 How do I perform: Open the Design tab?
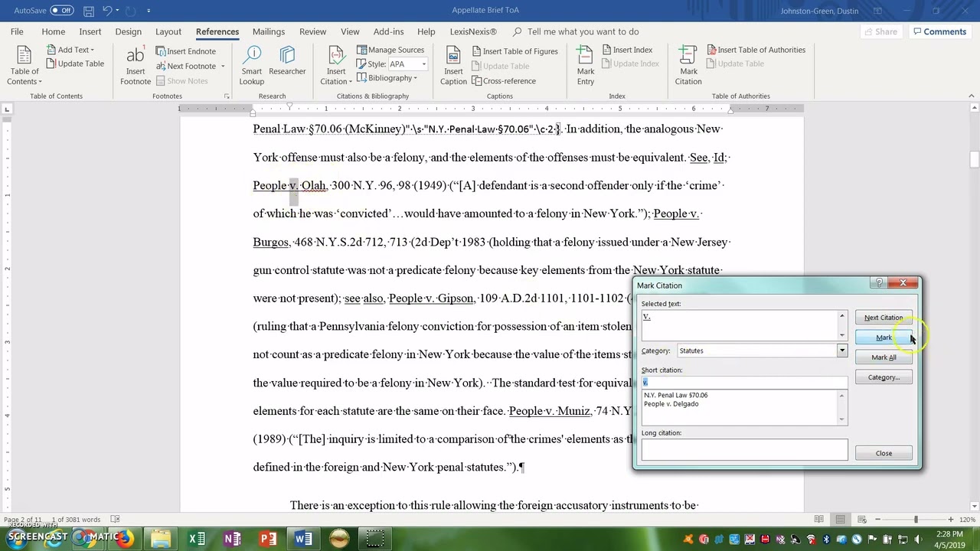(x=128, y=31)
